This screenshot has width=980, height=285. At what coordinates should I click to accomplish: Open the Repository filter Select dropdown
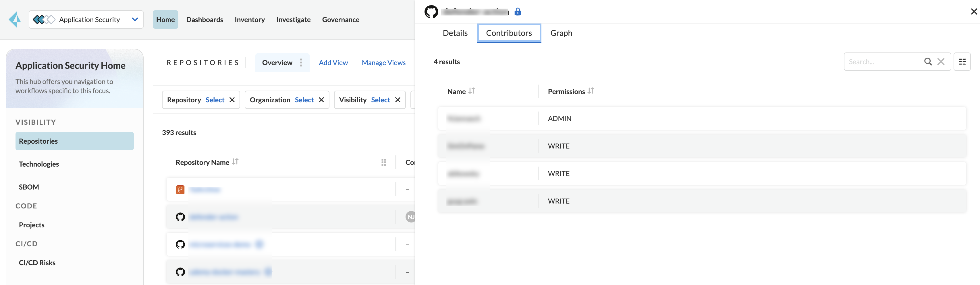[215, 100]
